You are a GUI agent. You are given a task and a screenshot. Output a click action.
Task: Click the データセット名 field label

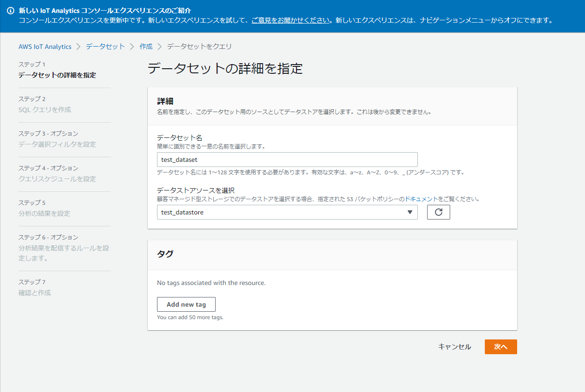click(180, 138)
